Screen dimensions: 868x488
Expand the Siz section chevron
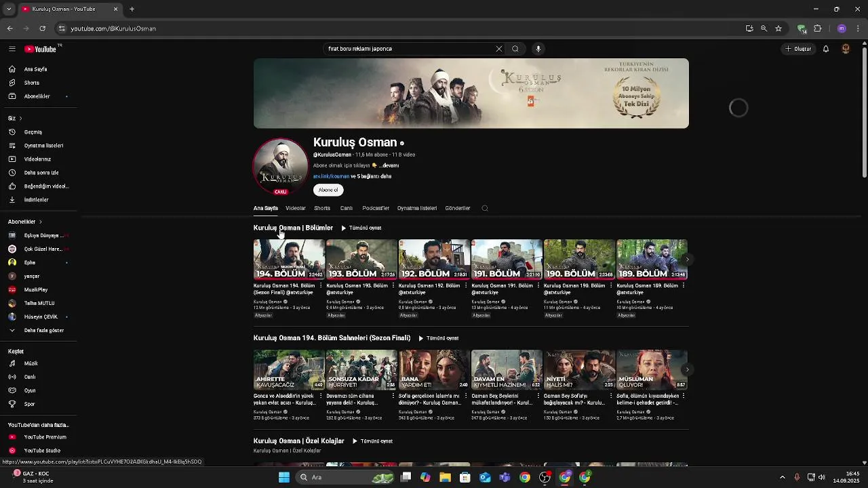(x=20, y=119)
